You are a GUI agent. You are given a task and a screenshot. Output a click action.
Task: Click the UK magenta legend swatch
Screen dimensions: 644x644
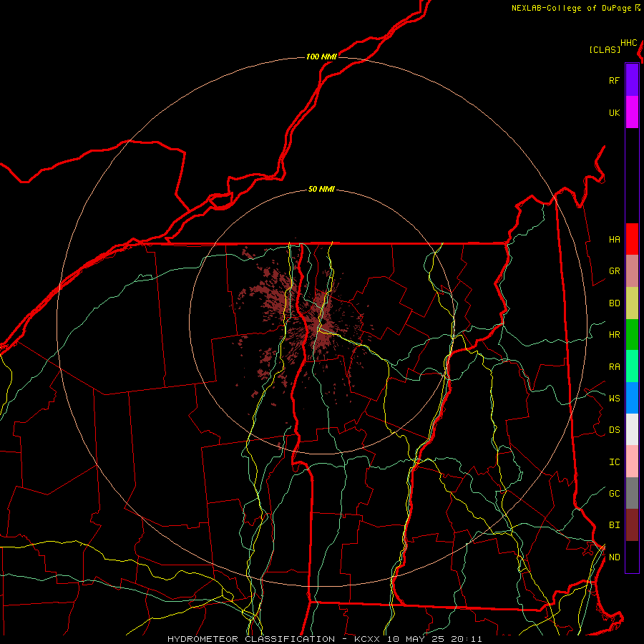(632, 112)
